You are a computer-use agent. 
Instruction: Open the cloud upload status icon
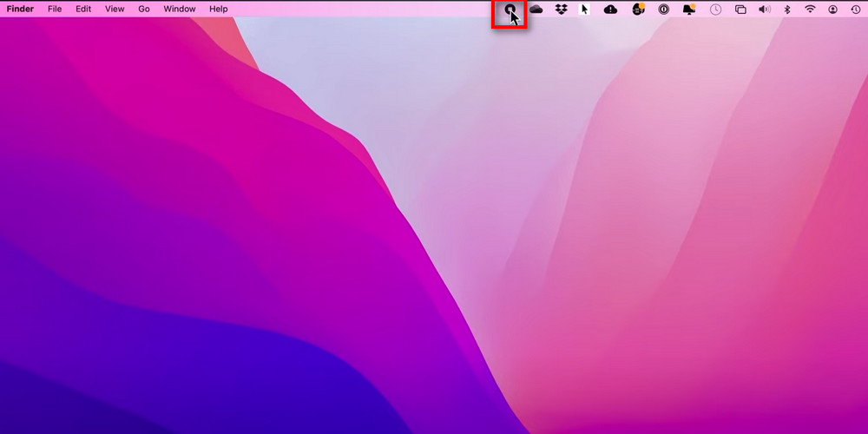point(611,10)
